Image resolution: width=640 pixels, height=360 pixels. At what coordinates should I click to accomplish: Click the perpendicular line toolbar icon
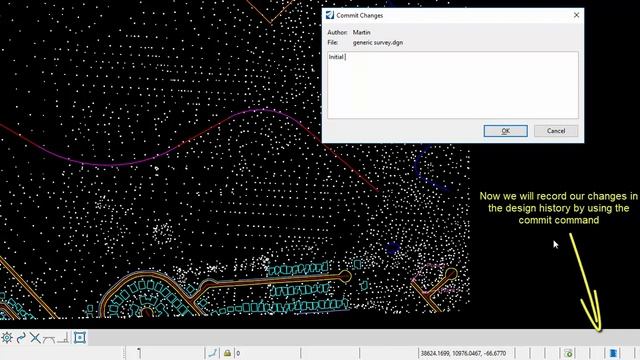63,338
